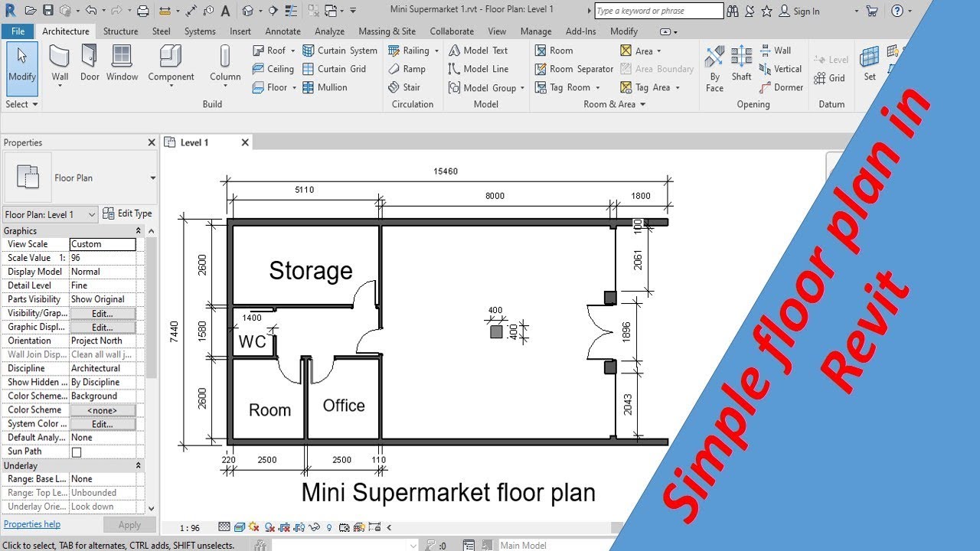This screenshot has width=980, height=551.
Task: Click the Shaft opening tool
Action: (x=741, y=63)
